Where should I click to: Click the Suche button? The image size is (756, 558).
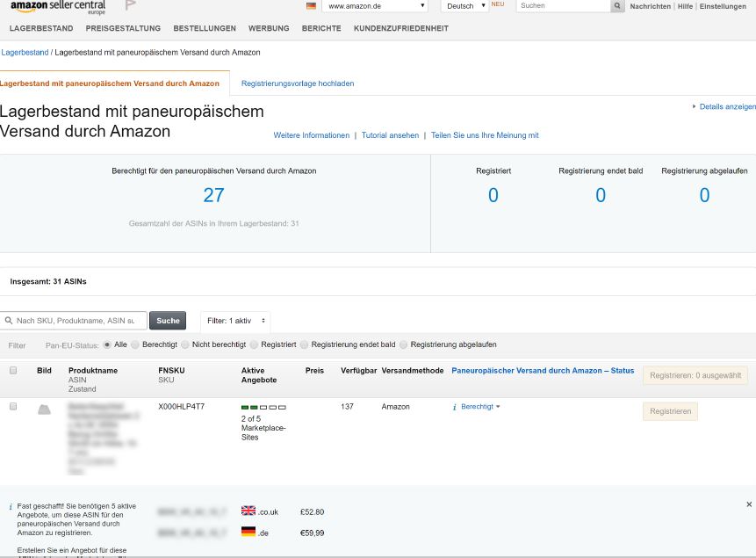168,321
